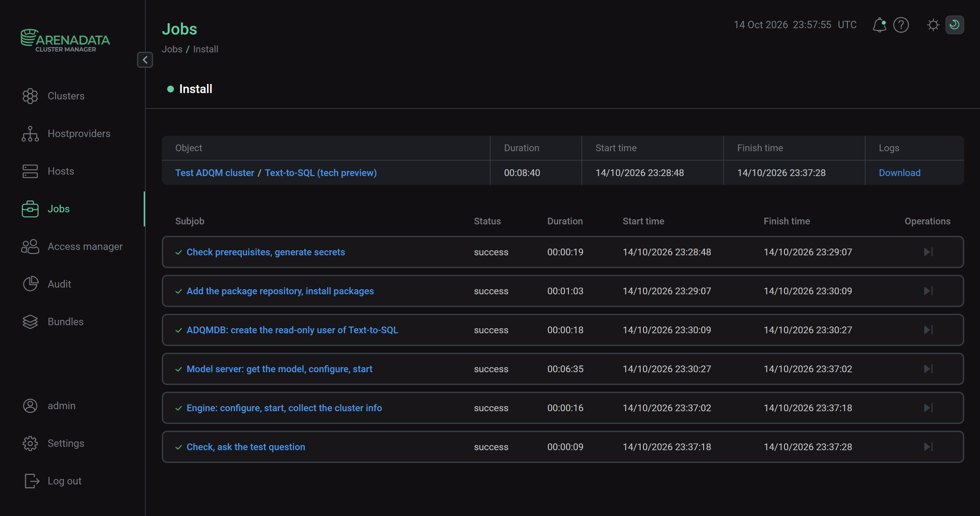Click the 'Install' heading next to green dot
980x516 pixels.
coord(195,89)
